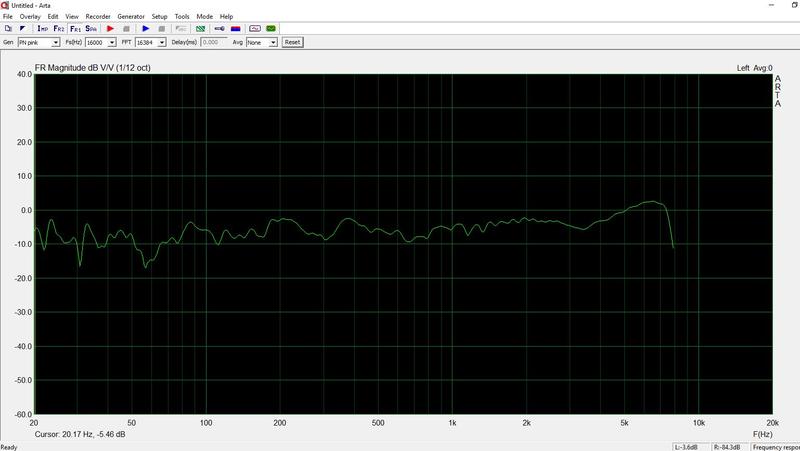Click the cable connector setup icon

(x=219, y=29)
